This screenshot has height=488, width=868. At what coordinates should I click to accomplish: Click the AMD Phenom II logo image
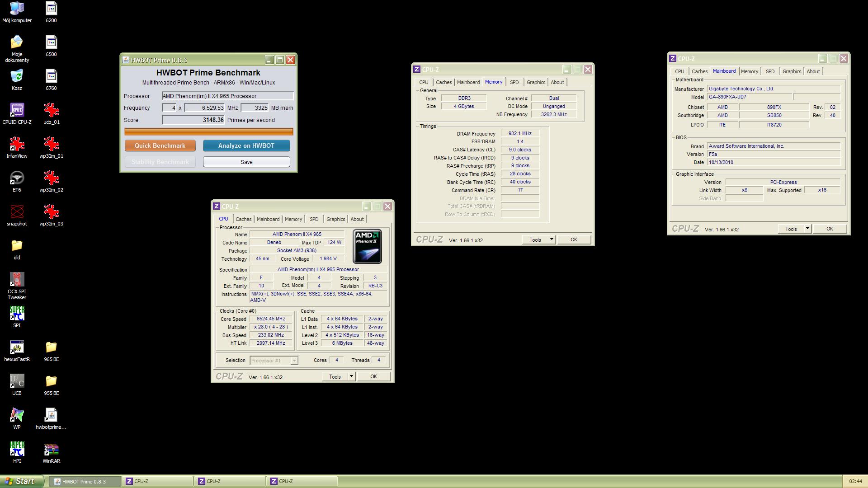click(367, 246)
